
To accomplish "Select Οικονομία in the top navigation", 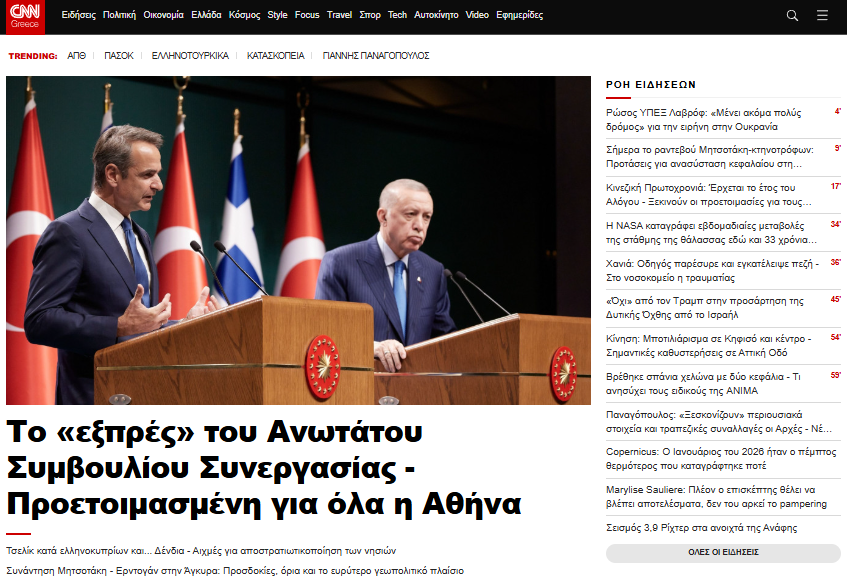I will pos(163,16).
